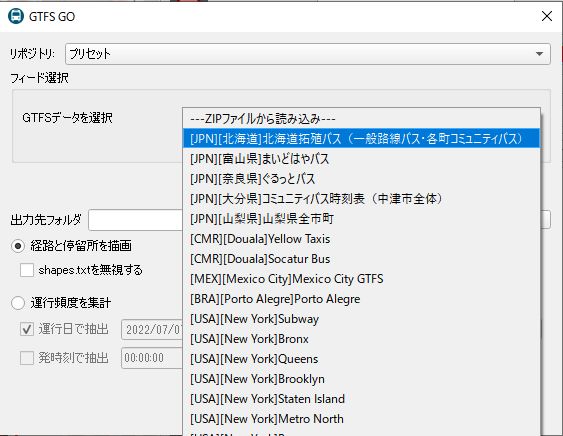The image size is (563, 436).
Task: Enable shapes.txtを無視する checkbox
Action: [27, 270]
